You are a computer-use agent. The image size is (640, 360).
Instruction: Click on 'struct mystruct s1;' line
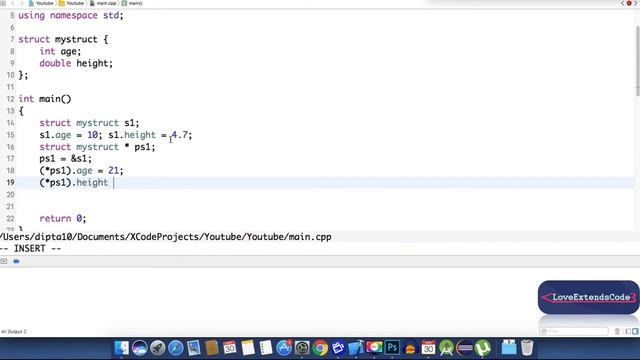tap(89, 123)
